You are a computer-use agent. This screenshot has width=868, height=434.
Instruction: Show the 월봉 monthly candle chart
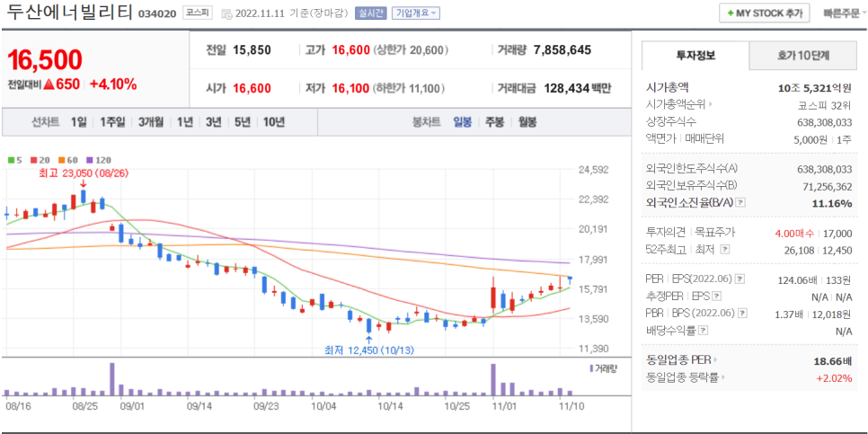click(527, 122)
